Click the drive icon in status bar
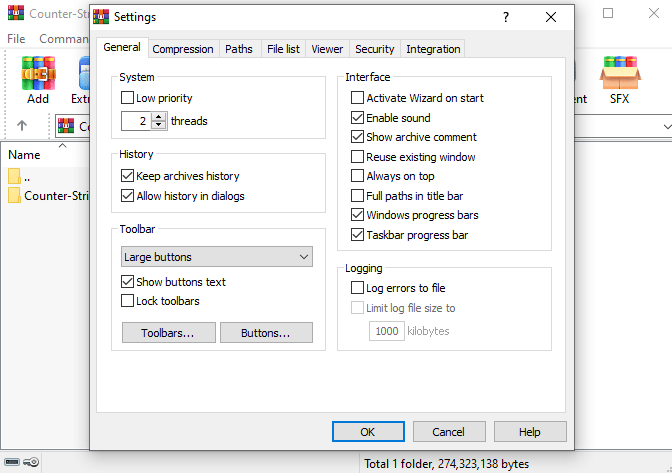Screen dimensions: 672x473 (x=12, y=462)
